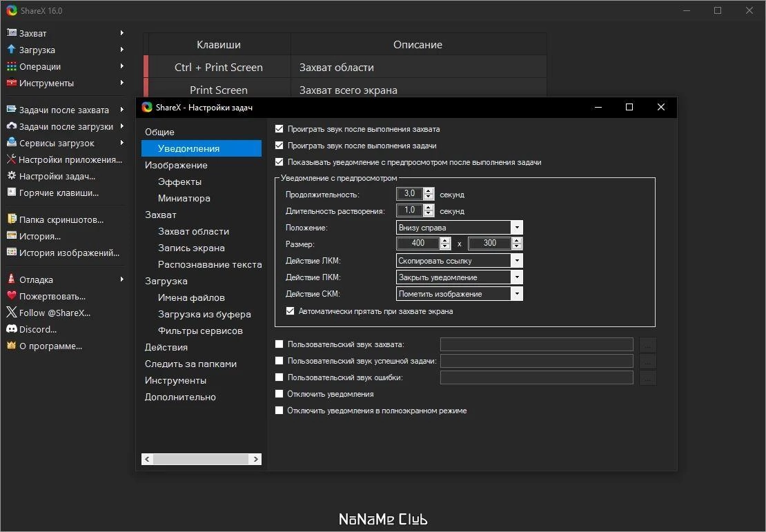Open Запись экрана settings page
The height and width of the screenshot is (532, 766).
click(x=192, y=248)
